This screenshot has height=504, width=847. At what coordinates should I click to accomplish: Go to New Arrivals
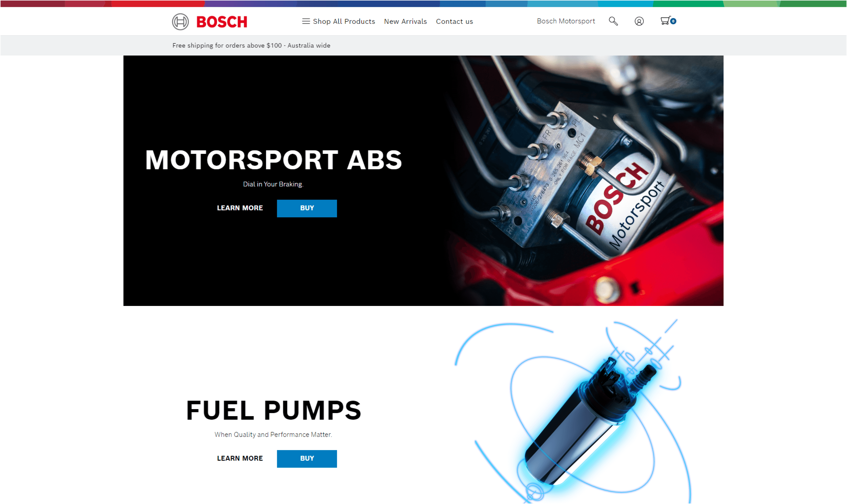405,21
